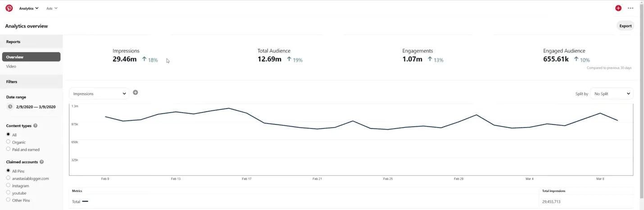Select Paid and earned radio option

[x=8, y=149]
